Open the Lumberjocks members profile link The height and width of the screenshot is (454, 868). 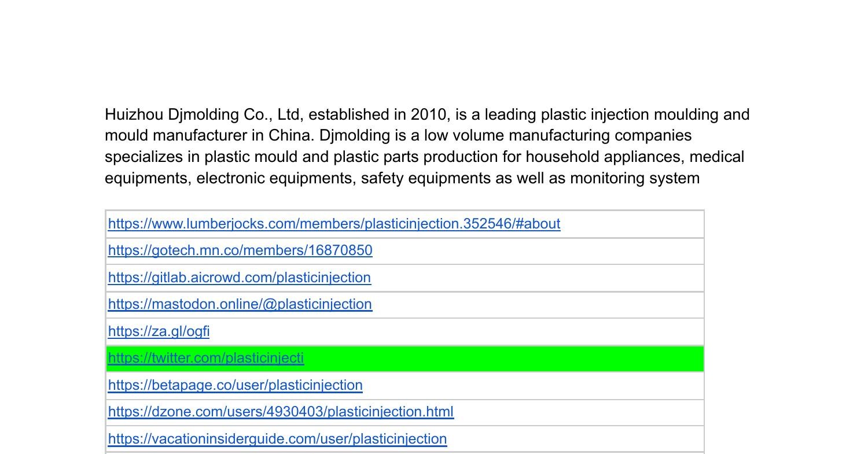[x=333, y=224]
